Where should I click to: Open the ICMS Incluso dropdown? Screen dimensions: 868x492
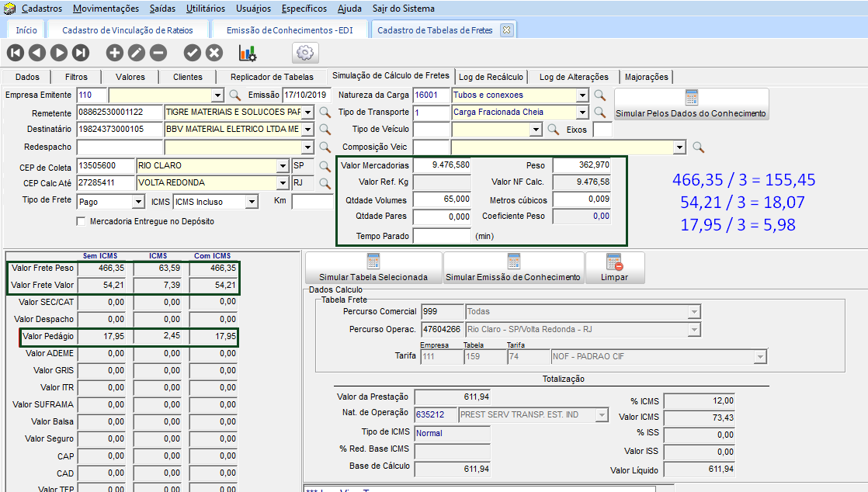coord(251,202)
